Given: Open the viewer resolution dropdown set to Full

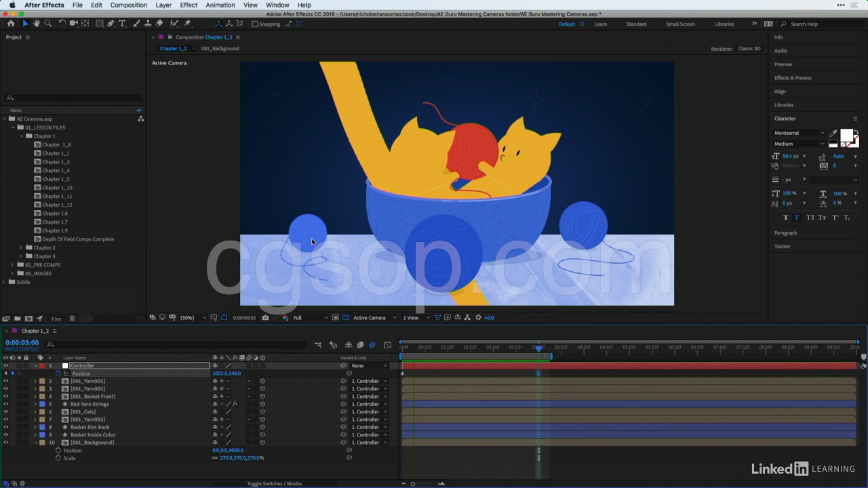Looking at the screenshot, I should point(311,317).
